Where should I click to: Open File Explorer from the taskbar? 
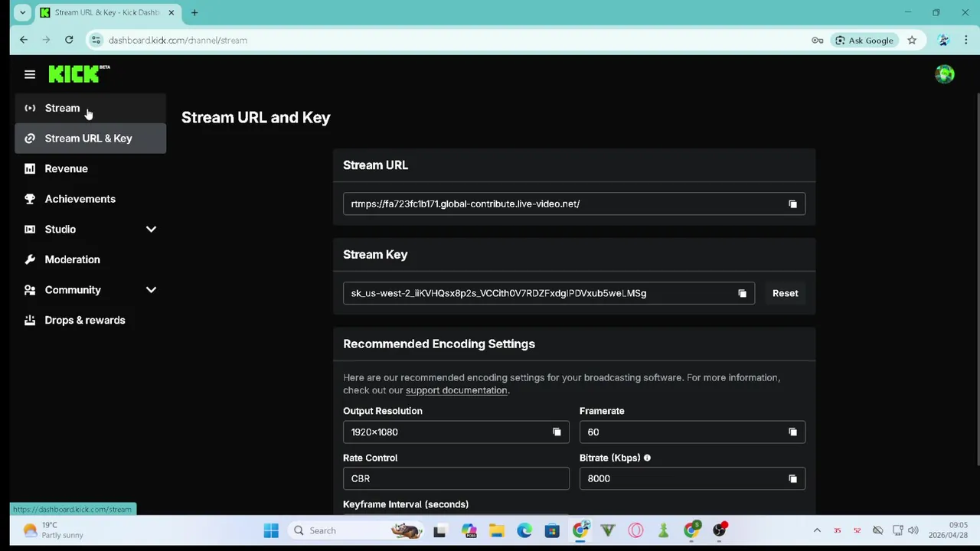497,530
